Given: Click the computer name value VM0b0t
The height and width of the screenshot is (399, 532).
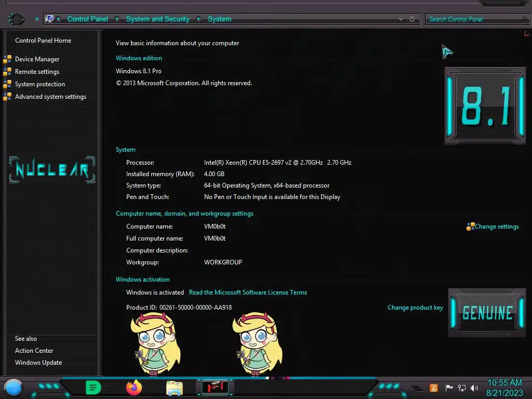Looking at the screenshot, I should (215, 227).
